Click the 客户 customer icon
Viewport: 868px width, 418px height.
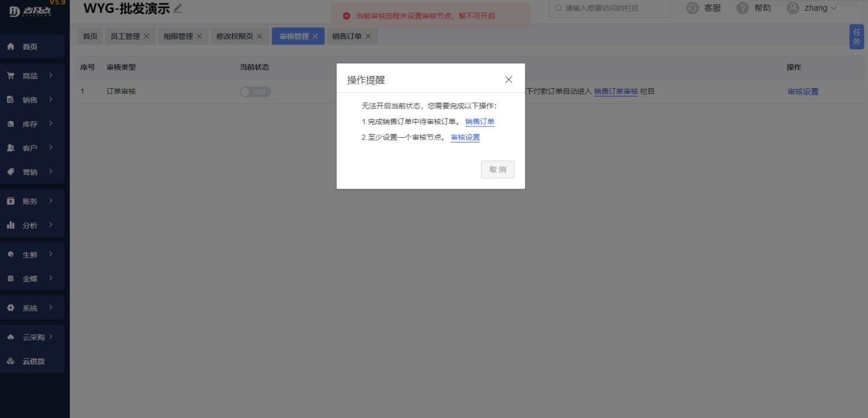coord(11,148)
